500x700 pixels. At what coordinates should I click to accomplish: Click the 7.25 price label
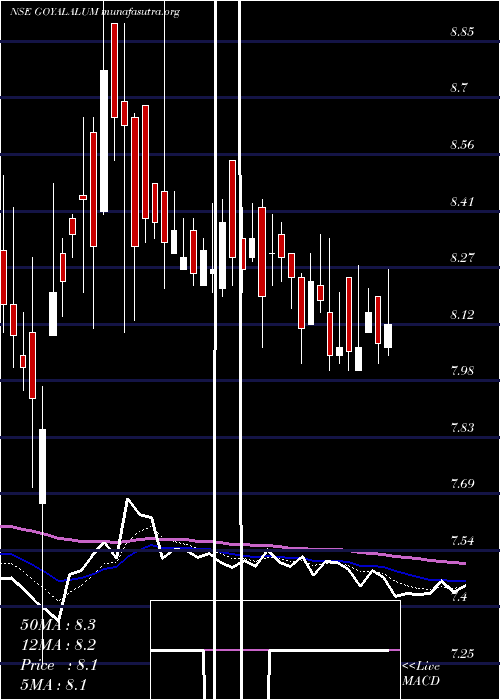(x=462, y=654)
